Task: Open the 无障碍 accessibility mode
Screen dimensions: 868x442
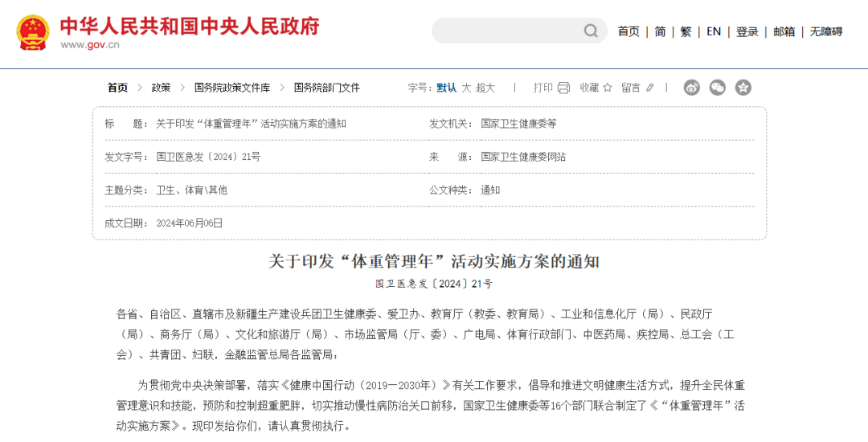Action: click(x=826, y=31)
